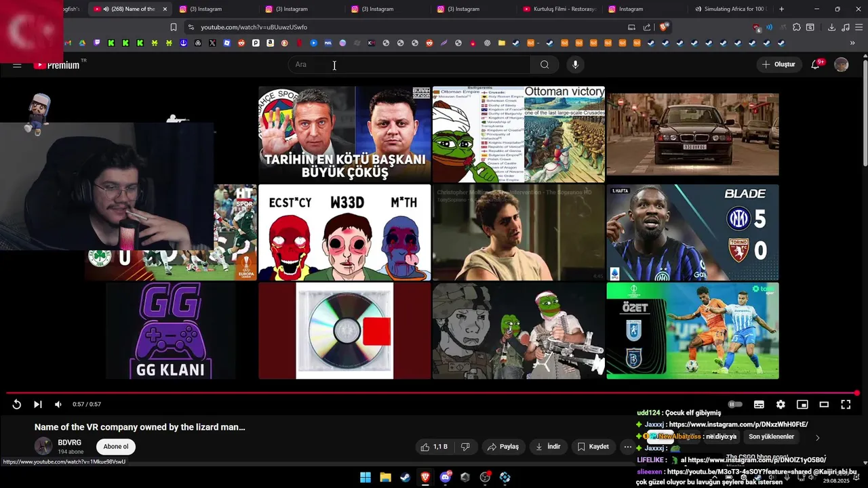This screenshot has height=488, width=868.
Task: Save the video with Kaydet
Action: coord(593,447)
